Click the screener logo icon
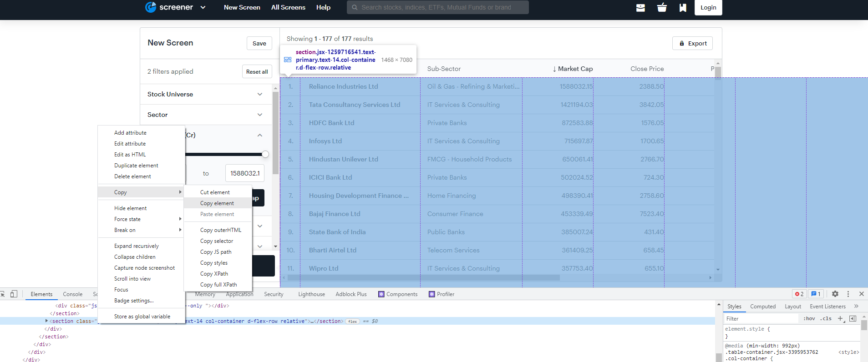868x362 pixels. click(x=151, y=7)
